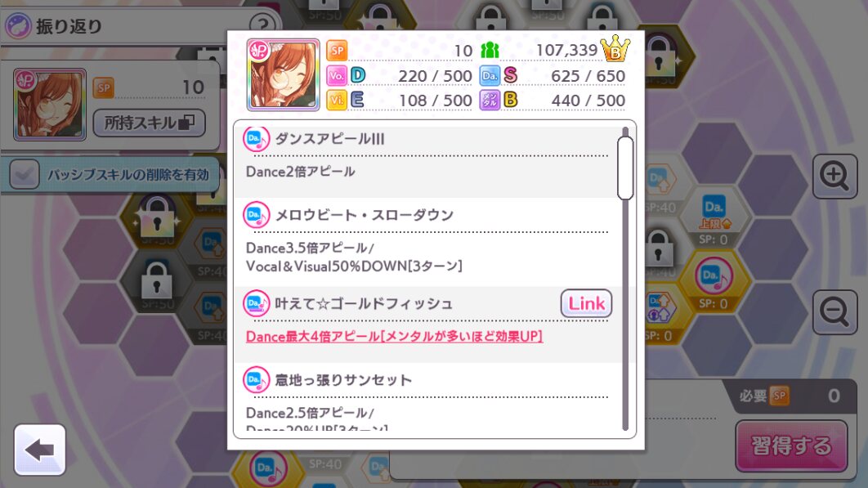Toggle パッシブスキルの削除を有効 checkbox

point(25,174)
